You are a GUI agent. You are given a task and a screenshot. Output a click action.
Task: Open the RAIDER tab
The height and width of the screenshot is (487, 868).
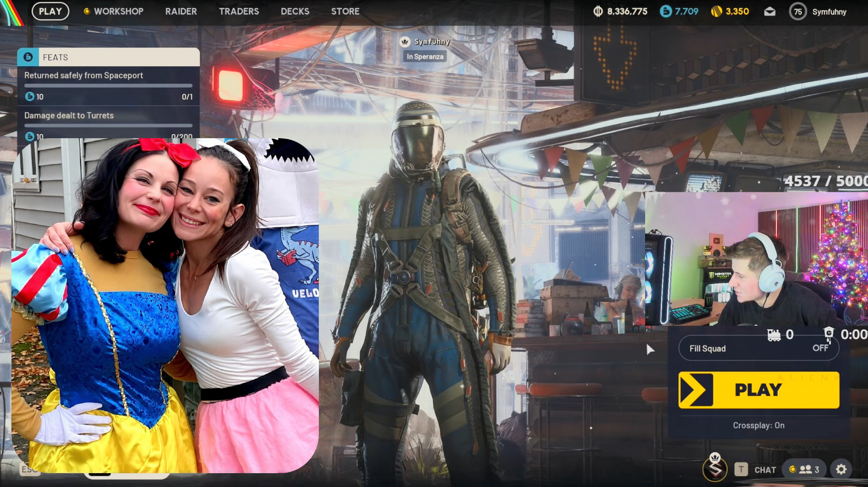(181, 11)
